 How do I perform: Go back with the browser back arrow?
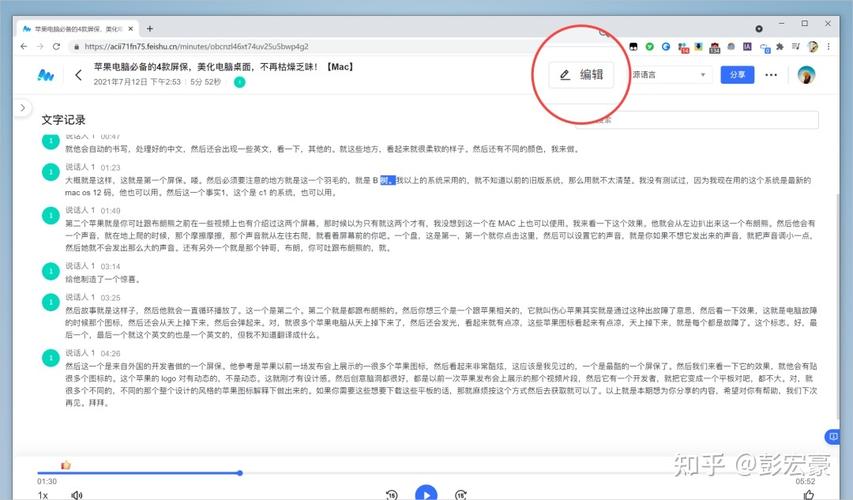click(23, 46)
